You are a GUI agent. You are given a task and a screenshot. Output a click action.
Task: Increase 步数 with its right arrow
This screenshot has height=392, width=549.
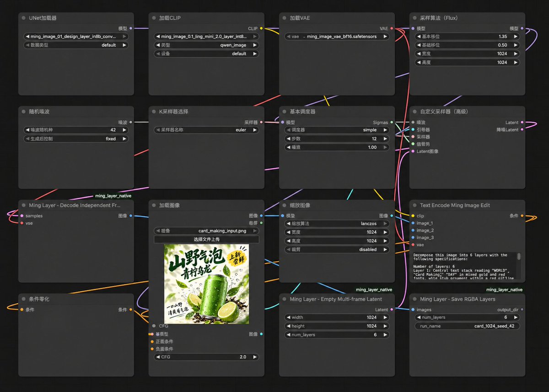pyautogui.click(x=386, y=139)
